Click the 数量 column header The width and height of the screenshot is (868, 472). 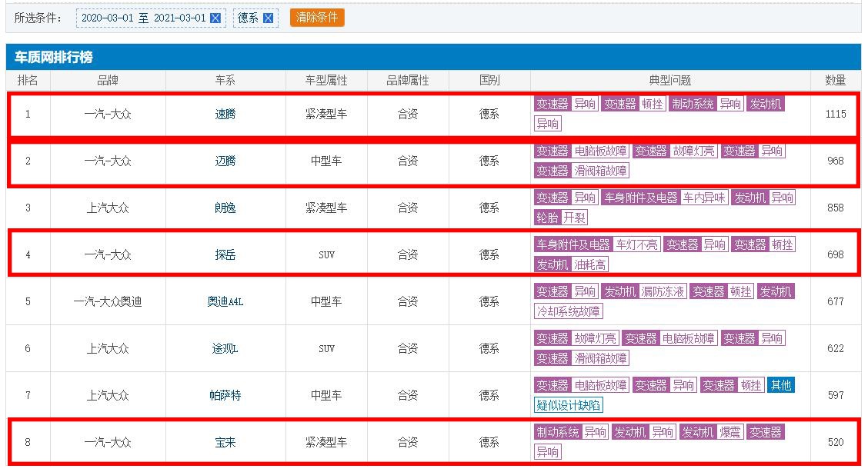(836, 81)
